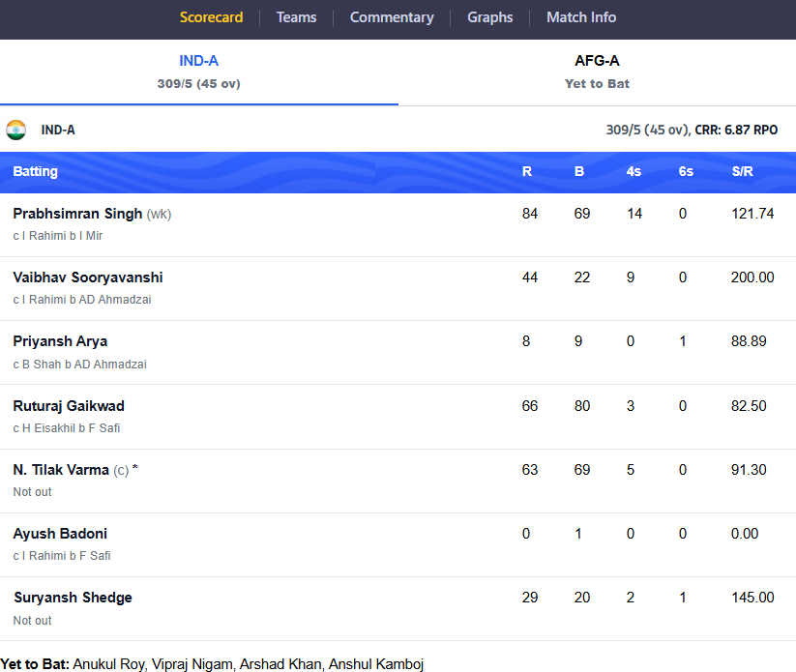Select the IND-A innings tab
This screenshot has height=672, width=796.
[199, 73]
